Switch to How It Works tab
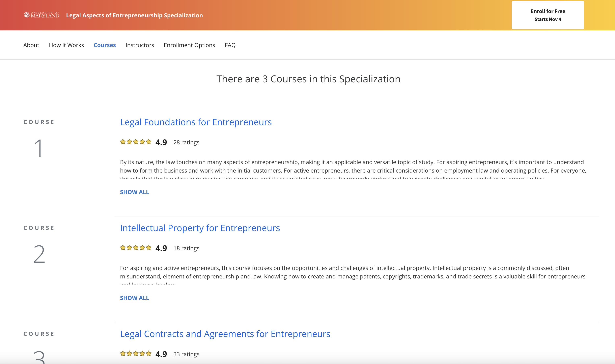 [66, 45]
